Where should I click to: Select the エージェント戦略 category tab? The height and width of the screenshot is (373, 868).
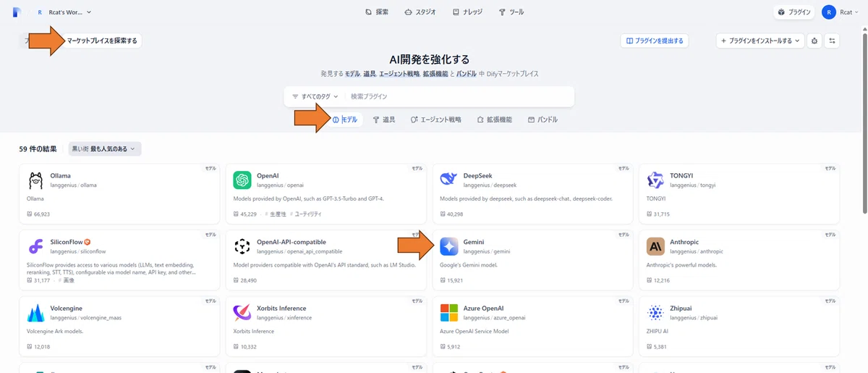tap(435, 120)
